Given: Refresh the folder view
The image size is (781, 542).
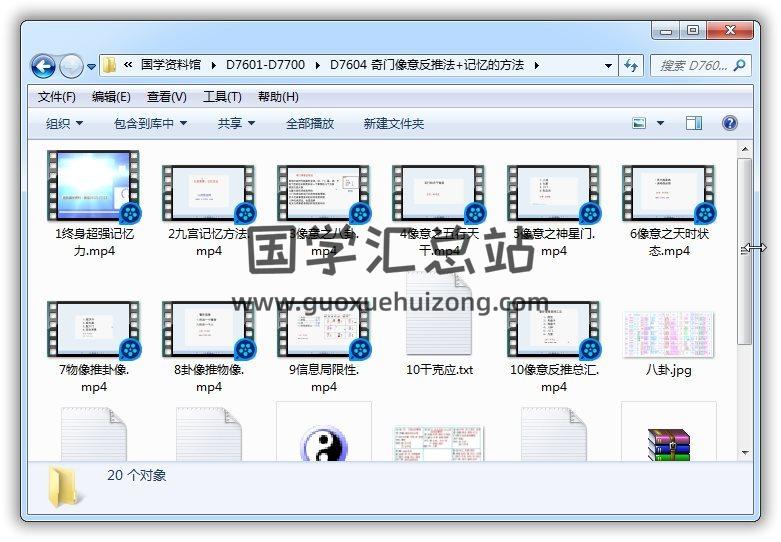Looking at the screenshot, I should pyautogui.click(x=631, y=65).
